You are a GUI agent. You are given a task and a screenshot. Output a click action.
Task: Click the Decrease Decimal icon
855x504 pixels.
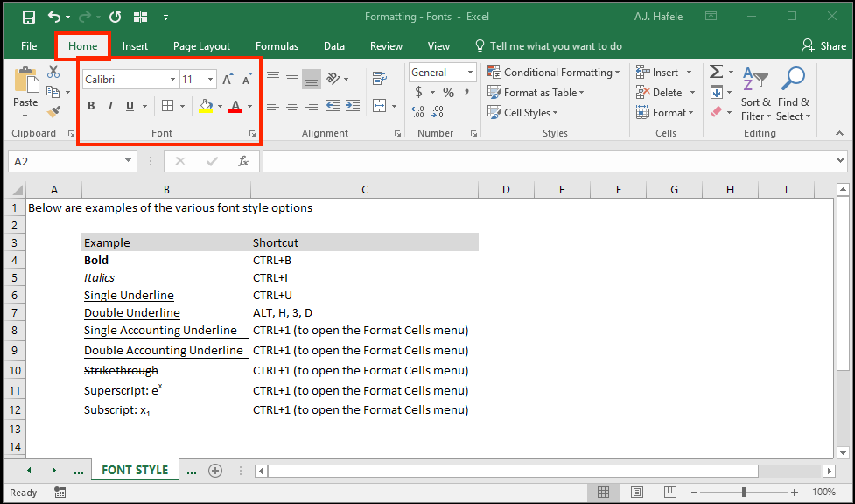click(438, 112)
